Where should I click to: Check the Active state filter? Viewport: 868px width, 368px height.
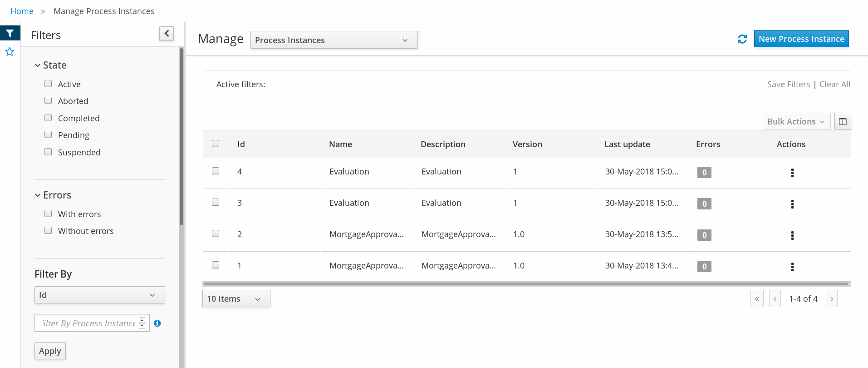coord(48,84)
